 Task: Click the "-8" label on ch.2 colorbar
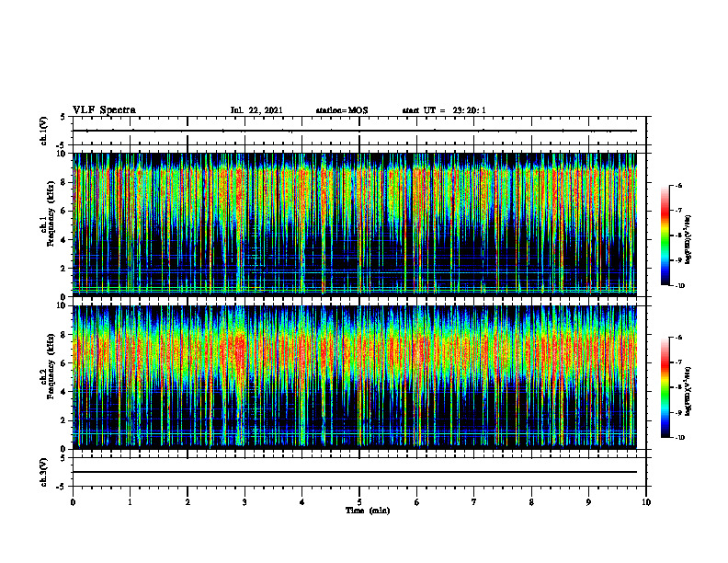pyautogui.click(x=678, y=387)
